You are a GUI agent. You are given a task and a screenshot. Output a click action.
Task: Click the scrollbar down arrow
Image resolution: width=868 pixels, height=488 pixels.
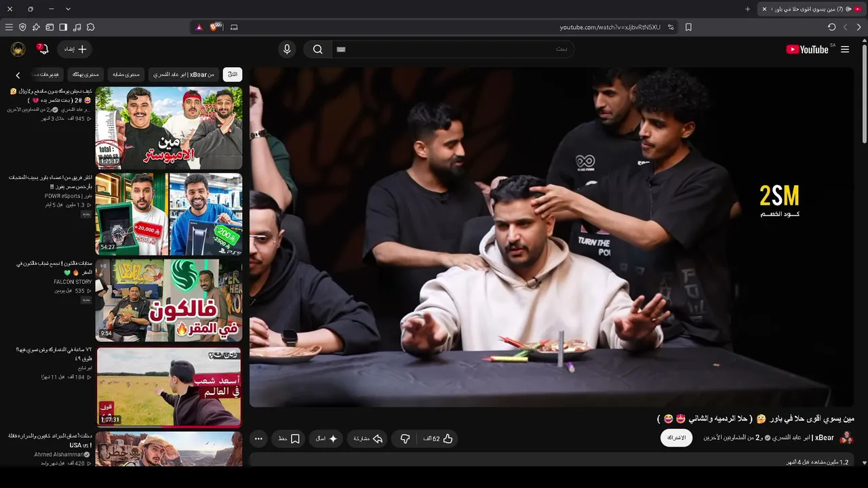pyautogui.click(x=864, y=463)
